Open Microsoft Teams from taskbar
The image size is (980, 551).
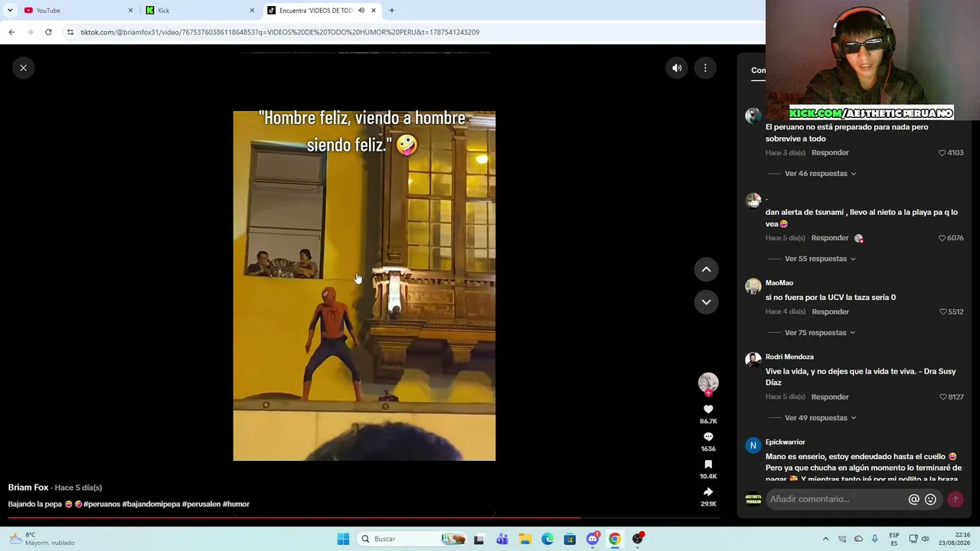502,540
